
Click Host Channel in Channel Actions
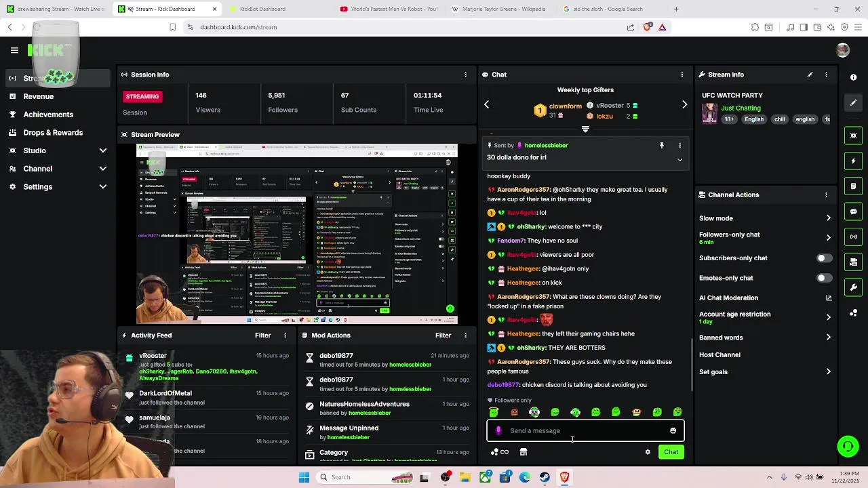coord(719,354)
